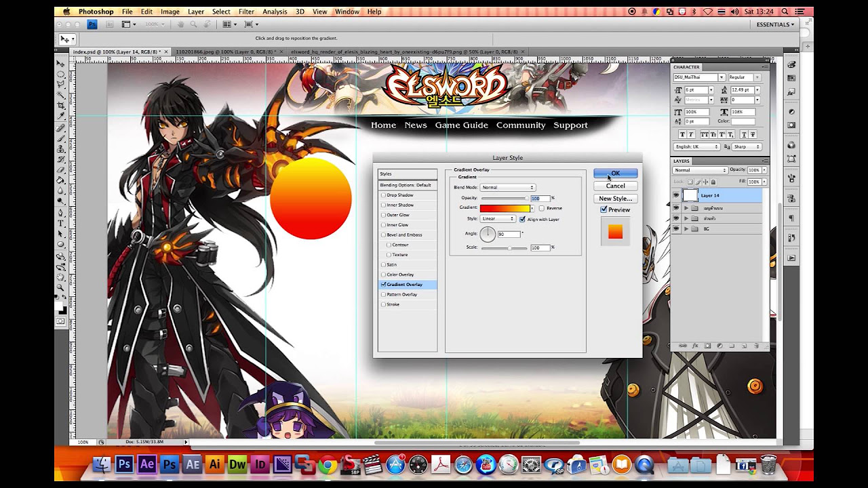Open the Window menu
The width and height of the screenshot is (868, 488).
pyautogui.click(x=347, y=12)
